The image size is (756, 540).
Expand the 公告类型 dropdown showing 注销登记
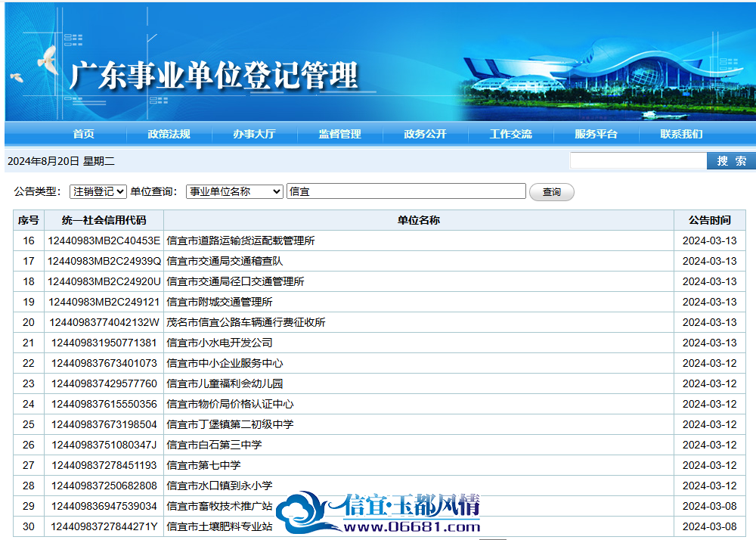[x=98, y=191]
